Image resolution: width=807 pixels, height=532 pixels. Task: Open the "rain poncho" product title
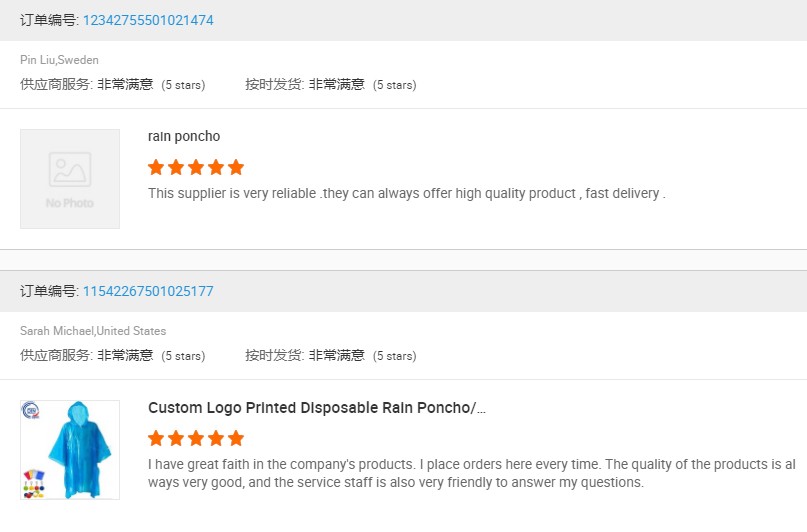(x=184, y=137)
